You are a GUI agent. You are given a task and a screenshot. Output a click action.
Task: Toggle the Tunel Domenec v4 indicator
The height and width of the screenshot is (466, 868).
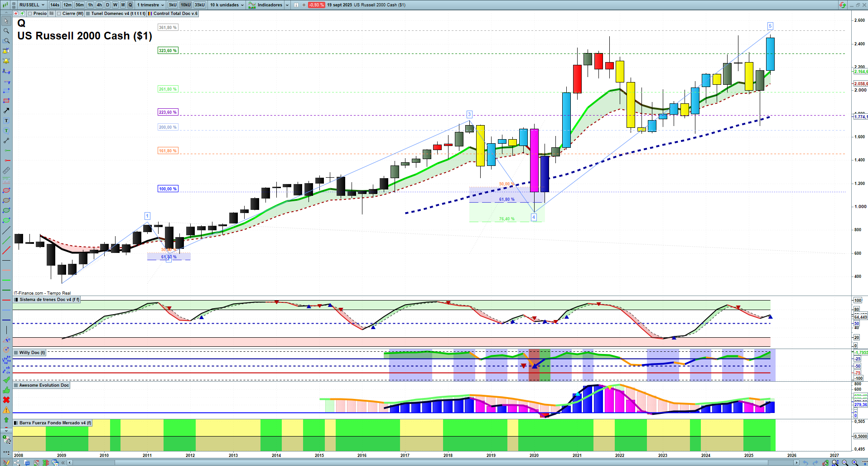click(88, 14)
